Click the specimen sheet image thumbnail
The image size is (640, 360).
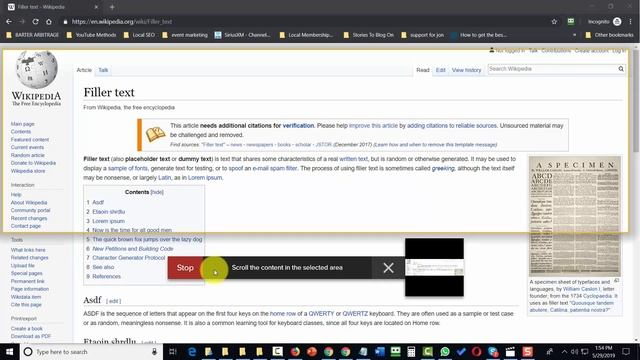(x=575, y=216)
